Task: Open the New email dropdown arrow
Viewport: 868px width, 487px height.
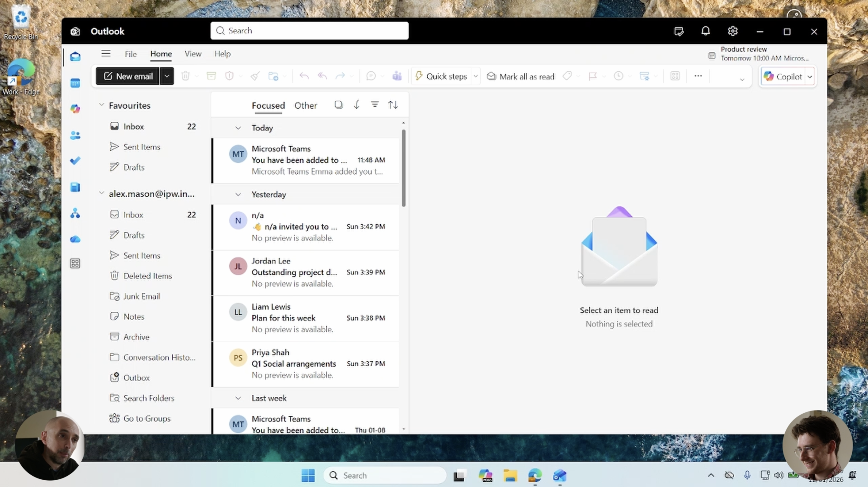Action: pyautogui.click(x=167, y=76)
